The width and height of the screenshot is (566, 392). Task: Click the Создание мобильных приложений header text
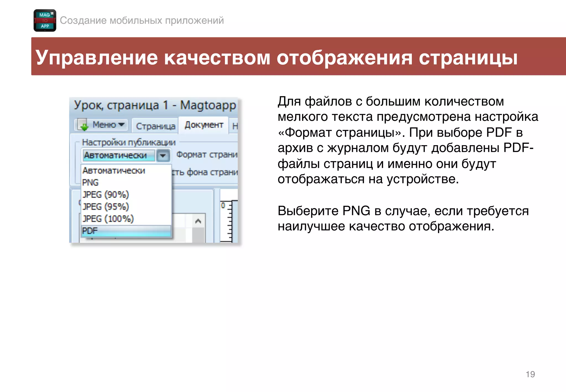tap(142, 20)
